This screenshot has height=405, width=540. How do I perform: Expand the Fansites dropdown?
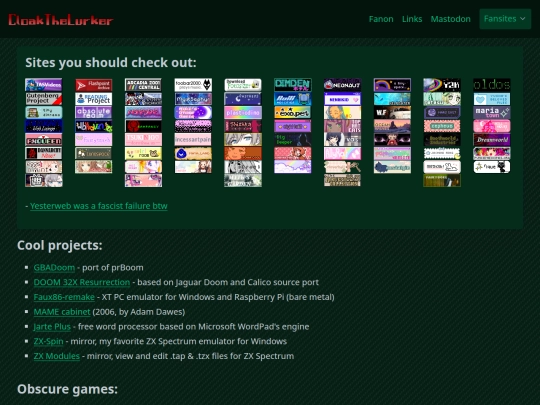coord(505,19)
